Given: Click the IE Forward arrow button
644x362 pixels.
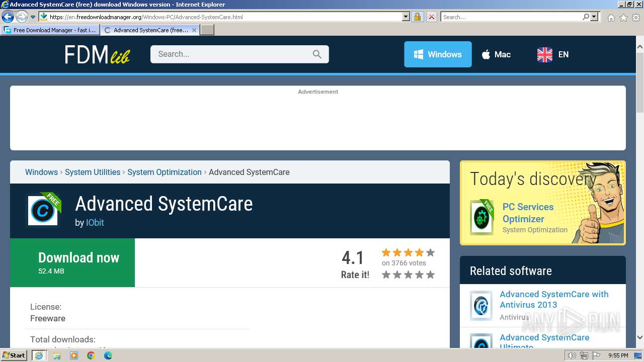Looking at the screenshot, I should click(x=22, y=17).
